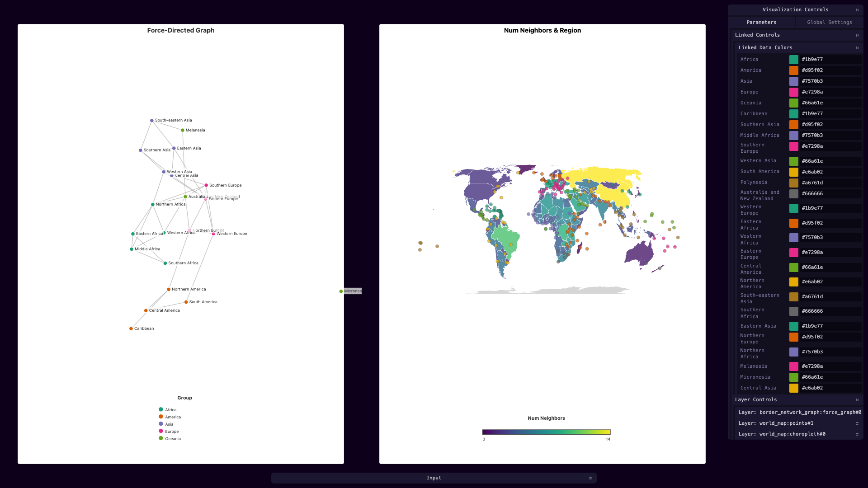Expand the Layer: world_map:choropleth#0 row
Screen dimensions: 868x488
tap(798, 434)
